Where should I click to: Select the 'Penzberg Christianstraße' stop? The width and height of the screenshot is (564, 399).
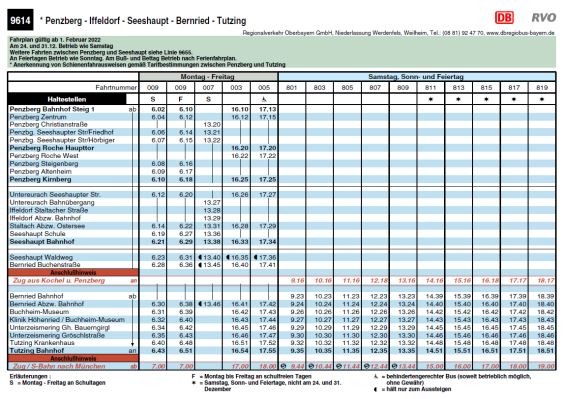(x=49, y=124)
